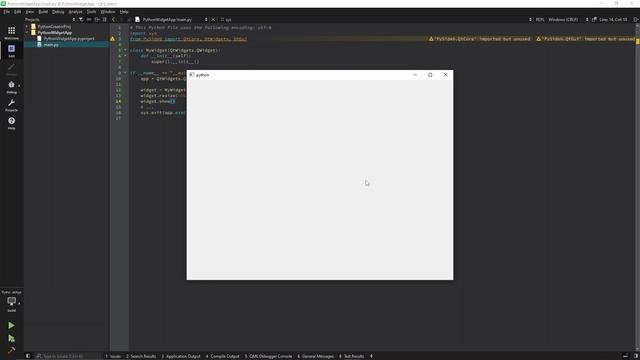Expand the PythonCreatorProj project node
The height and width of the screenshot is (360, 640).
pyautogui.click(x=27, y=27)
